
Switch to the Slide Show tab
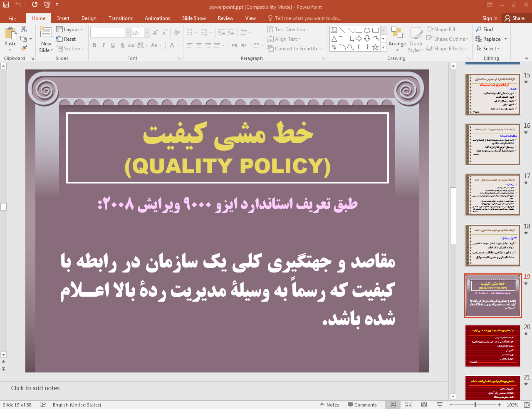point(194,18)
